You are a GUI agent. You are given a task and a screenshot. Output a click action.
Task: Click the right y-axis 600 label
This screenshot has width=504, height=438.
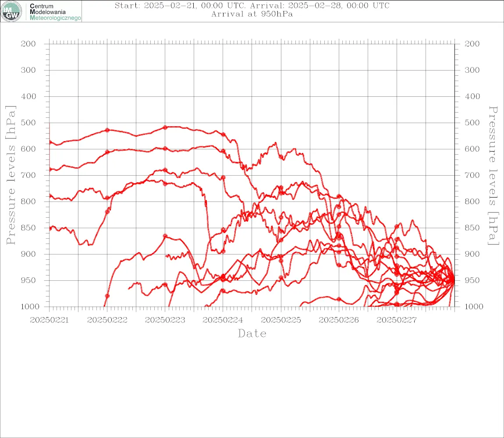472,149
